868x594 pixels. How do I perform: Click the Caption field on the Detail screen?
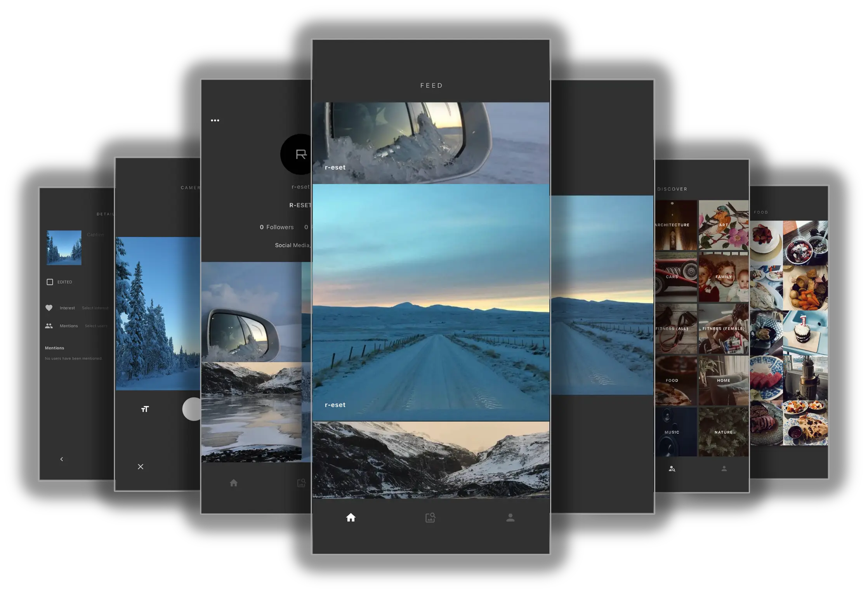coord(95,234)
